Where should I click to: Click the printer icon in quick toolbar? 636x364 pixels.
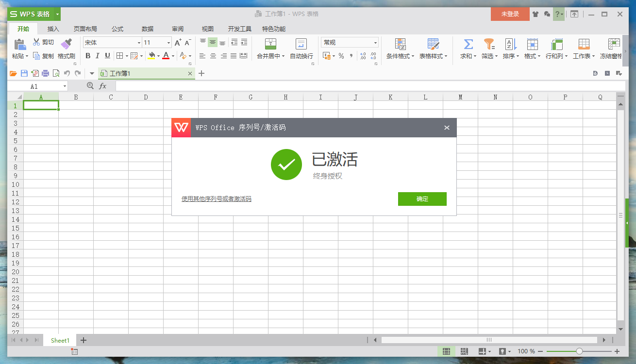[x=46, y=73]
